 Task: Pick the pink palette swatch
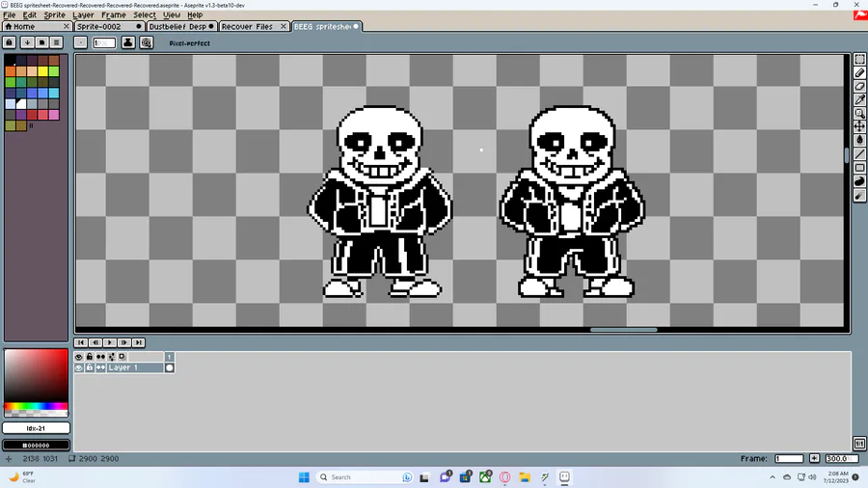click(x=54, y=115)
